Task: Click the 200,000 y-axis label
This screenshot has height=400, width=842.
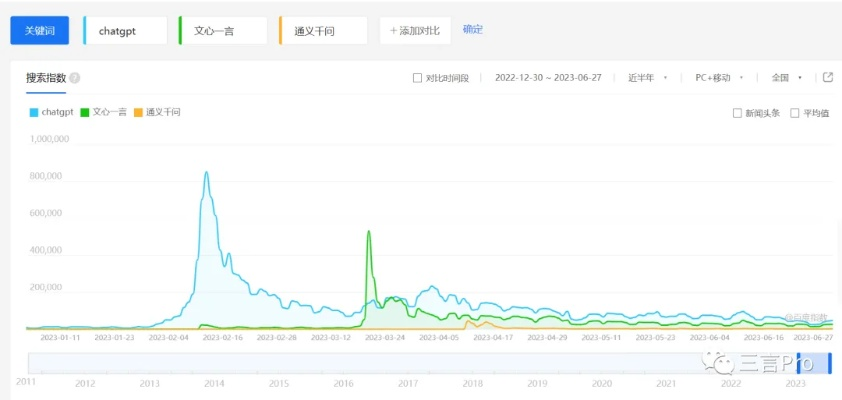Action: click(47, 287)
